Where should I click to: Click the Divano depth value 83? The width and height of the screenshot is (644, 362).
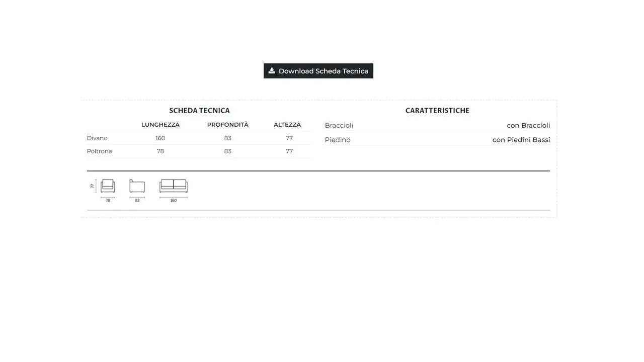[x=228, y=138]
